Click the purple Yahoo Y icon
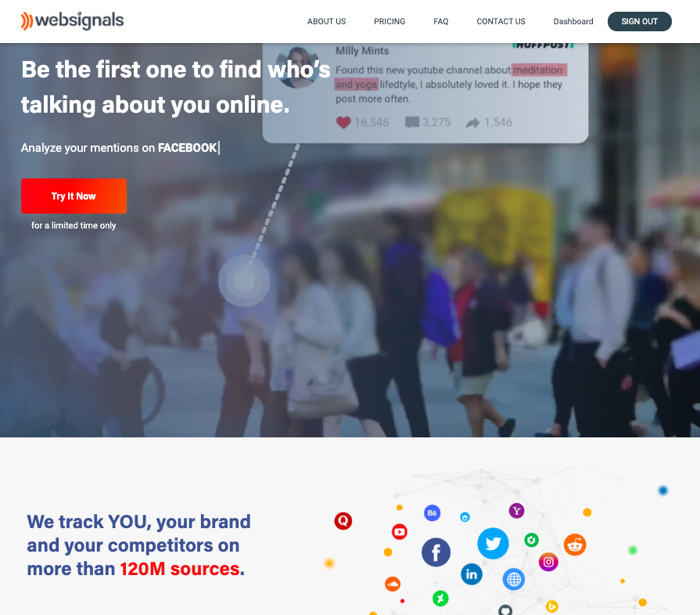The height and width of the screenshot is (615, 700). tap(516, 510)
